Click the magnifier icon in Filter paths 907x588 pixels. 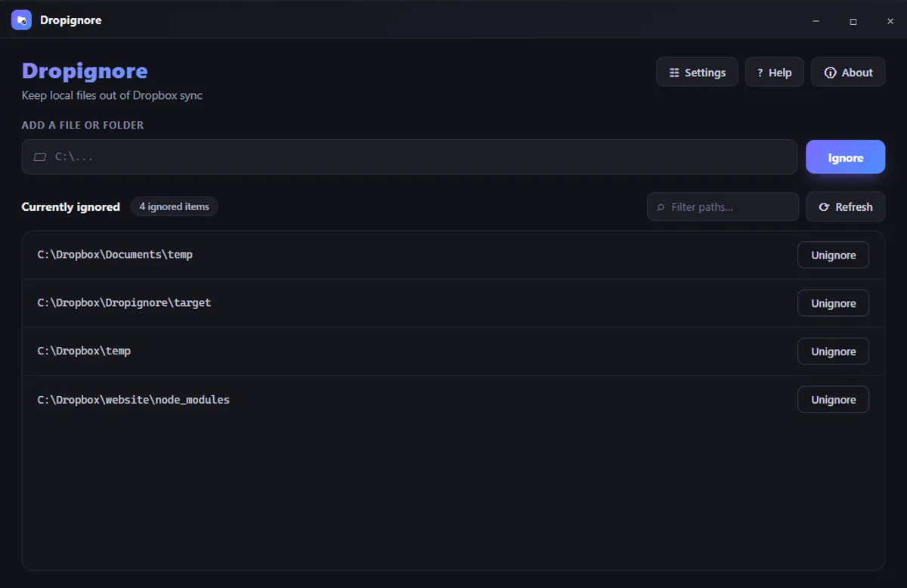point(661,207)
